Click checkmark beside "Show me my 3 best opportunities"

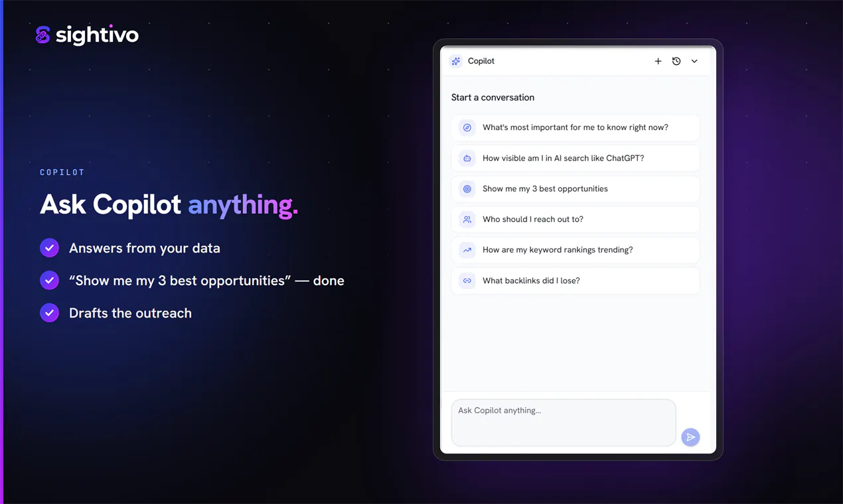(x=49, y=281)
